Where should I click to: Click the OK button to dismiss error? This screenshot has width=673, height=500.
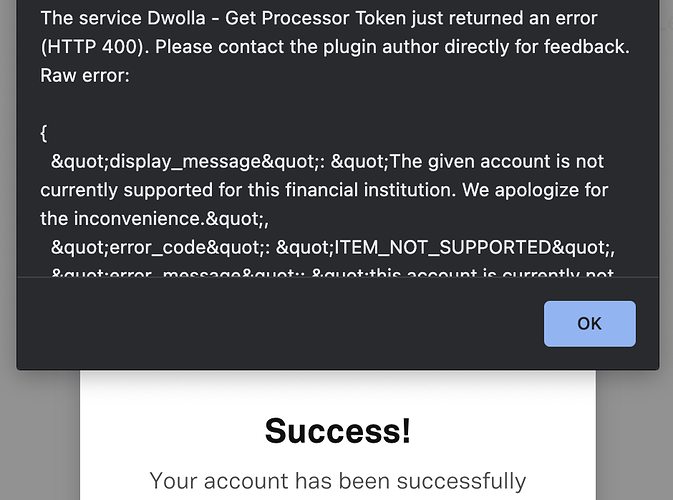click(590, 324)
